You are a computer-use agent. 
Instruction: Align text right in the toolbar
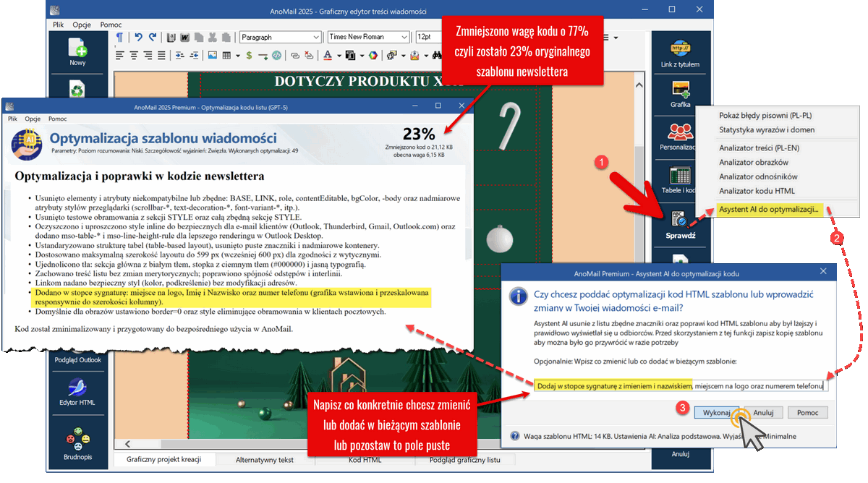tap(148, 55)
